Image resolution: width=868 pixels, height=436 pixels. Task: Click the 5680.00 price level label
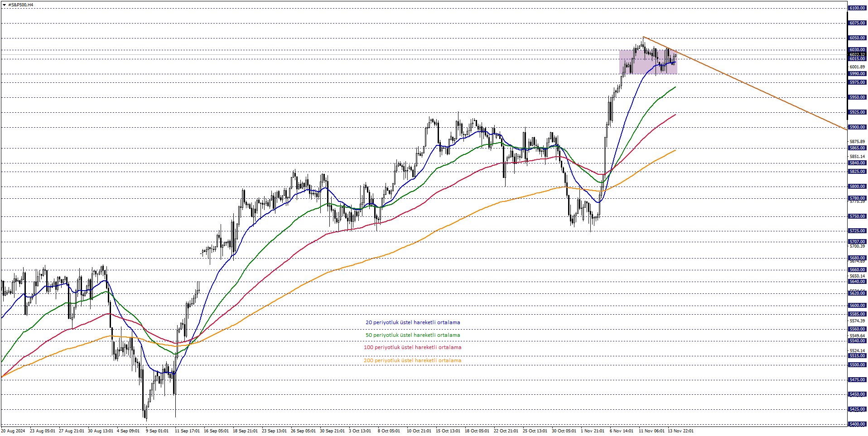(857, 258)
